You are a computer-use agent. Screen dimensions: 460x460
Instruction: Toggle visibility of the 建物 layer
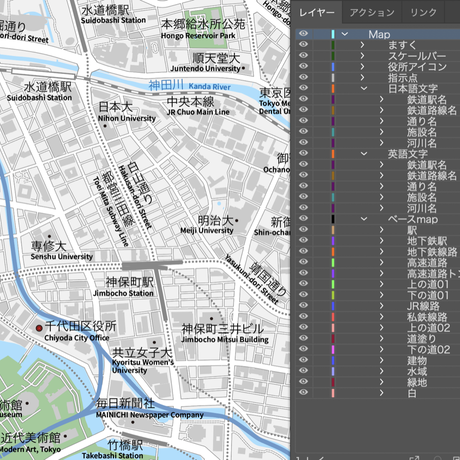(x=303, y=360)
